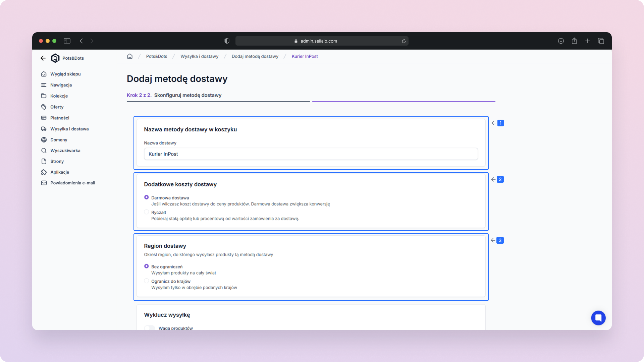Viewport: 644px width, 362px height.
Task: Click the Dodaj metodę dostawy breadcrumb link
Action: (255, 56)
